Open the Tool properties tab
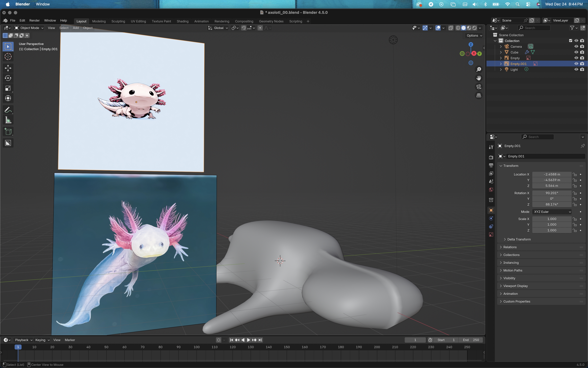This screenshot has height=368, width=588. (x=491, y=147)
